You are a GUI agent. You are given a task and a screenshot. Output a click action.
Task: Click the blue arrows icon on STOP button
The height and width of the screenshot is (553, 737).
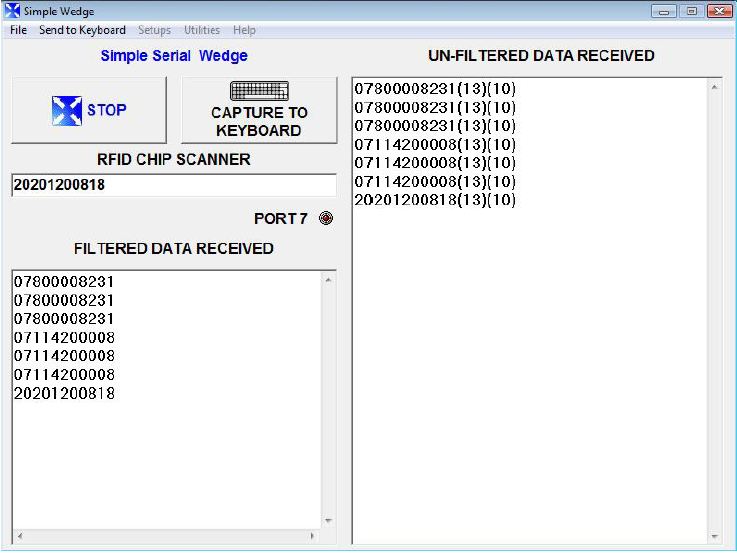66,110
